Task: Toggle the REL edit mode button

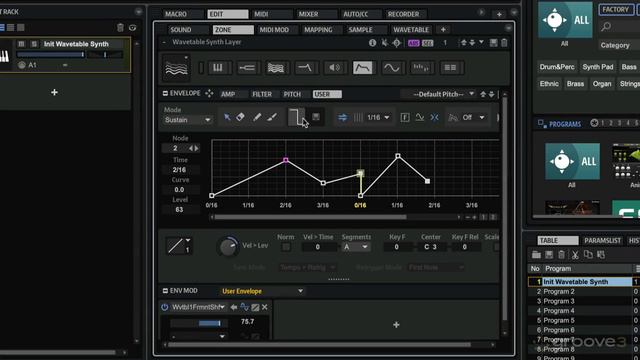Action: tap(427, 43)
